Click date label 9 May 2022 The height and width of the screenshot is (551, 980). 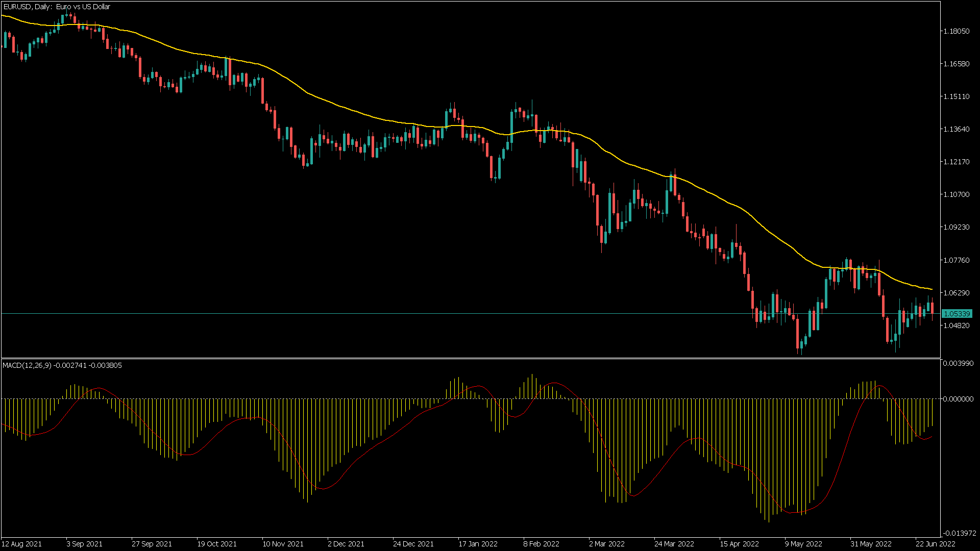(803, 544)
